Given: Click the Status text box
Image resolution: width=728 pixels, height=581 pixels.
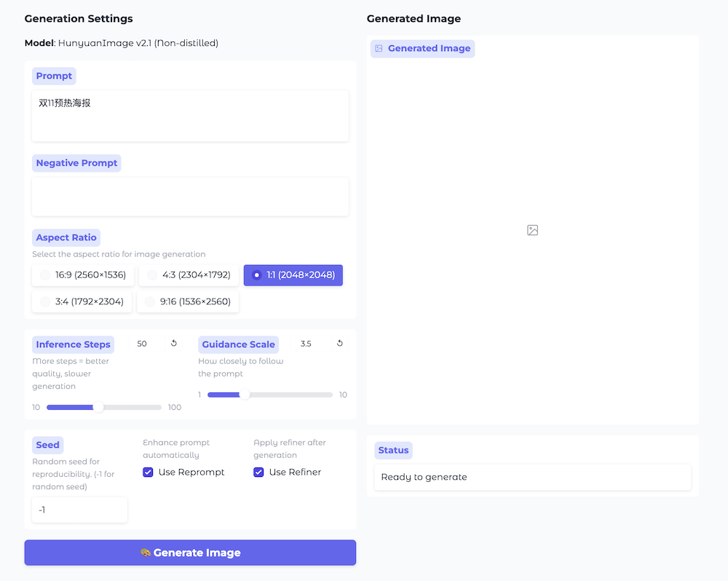Looking at the screenshot, I should coord(532,478).
